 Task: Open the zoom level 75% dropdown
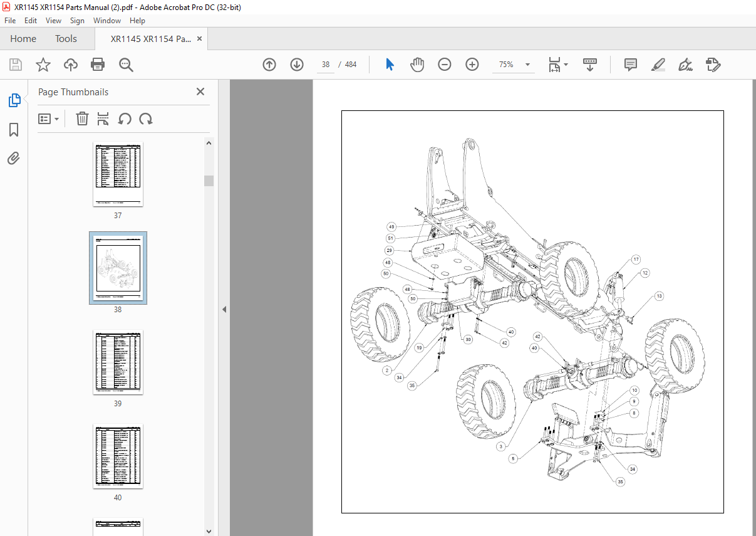[x=527, y=65]
